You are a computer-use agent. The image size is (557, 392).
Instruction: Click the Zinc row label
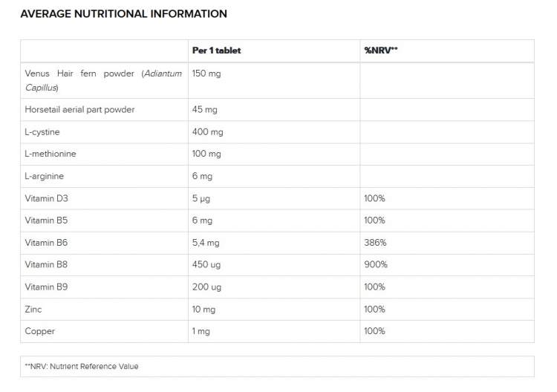pyautogui.click(x=34, y=309)
